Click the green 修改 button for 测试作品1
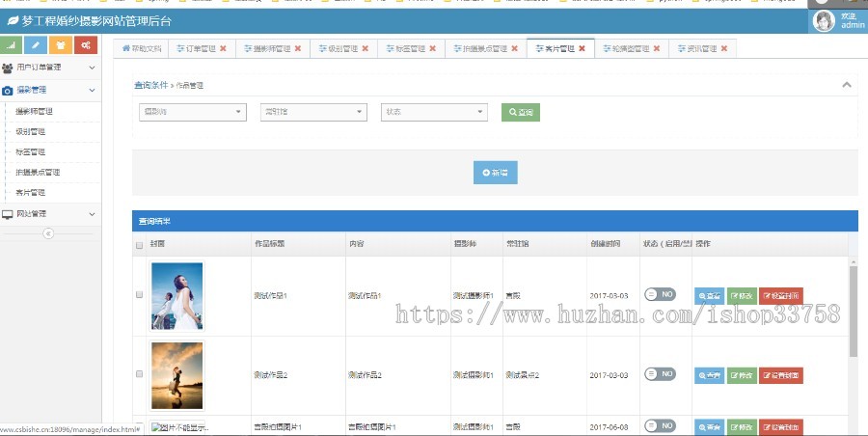This screenshot has height=436, width=868. click(742, 296)
